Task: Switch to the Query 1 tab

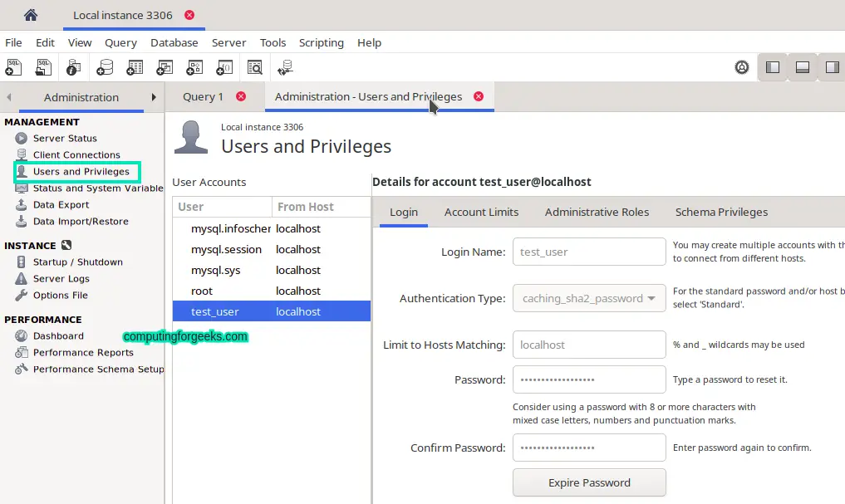Action: [x=203, y=96]
